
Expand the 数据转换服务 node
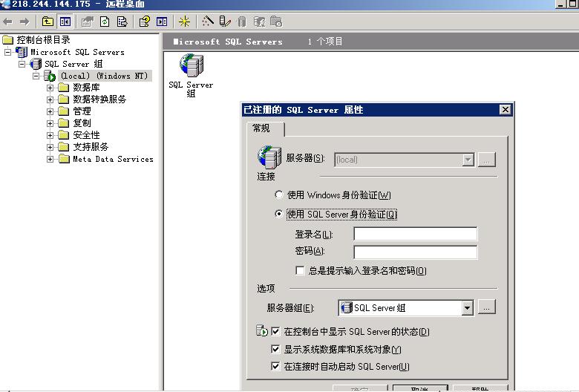coord(50,99)
